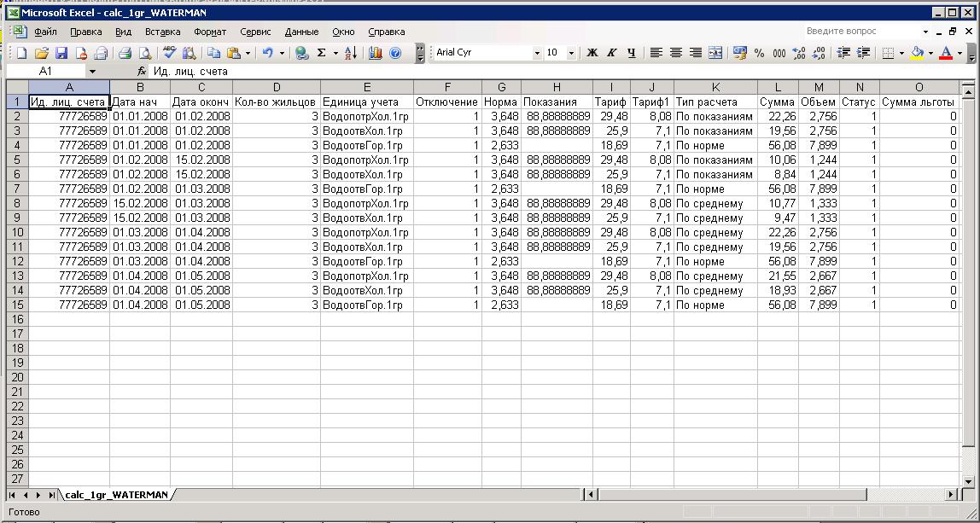Open the Name Box dropdown arrow

coord(93,72)
